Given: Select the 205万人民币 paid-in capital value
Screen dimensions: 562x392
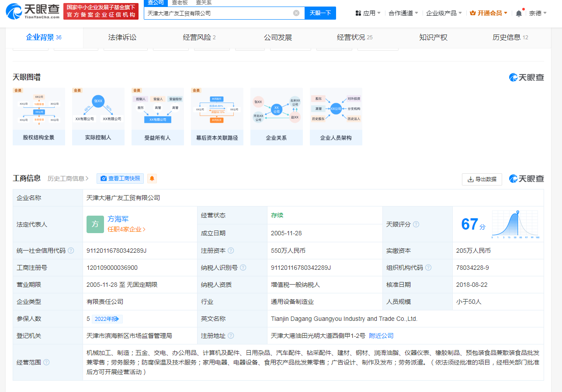Looking at the screenshot, I should [x=473, y=251].
